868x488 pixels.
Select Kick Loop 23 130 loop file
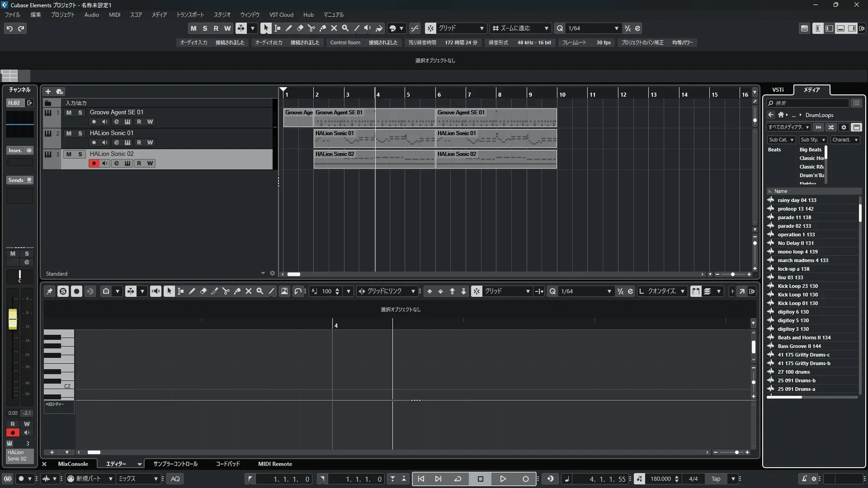(x=797, y=286)
